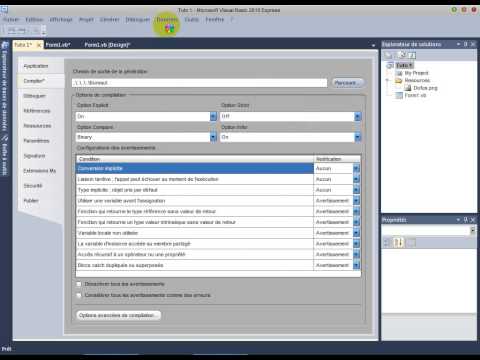480x360 pixels.
Task: Check Considérer tous les avertissements comme erreurs
Action: coord(79,295)
